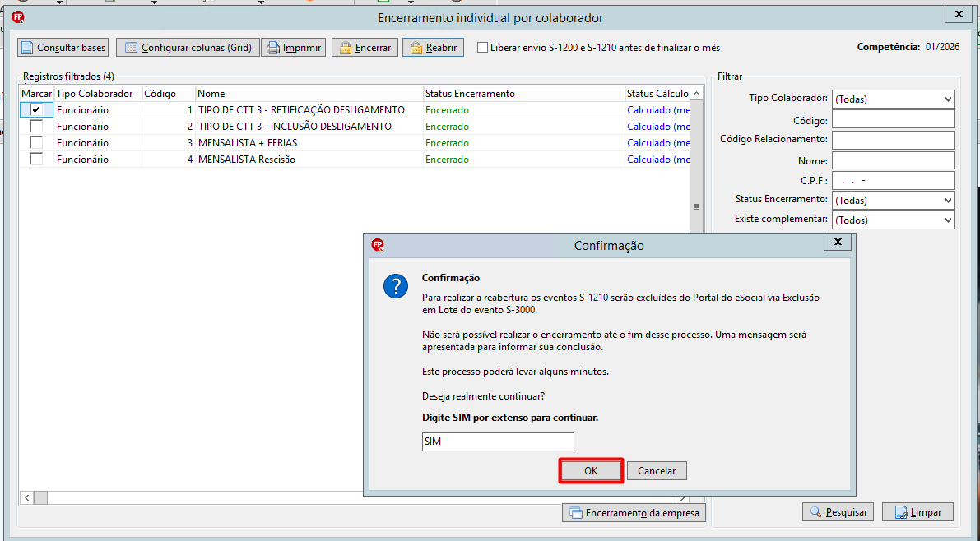
Task: Click the Nome filter input field
Action: tap(893, 160)
